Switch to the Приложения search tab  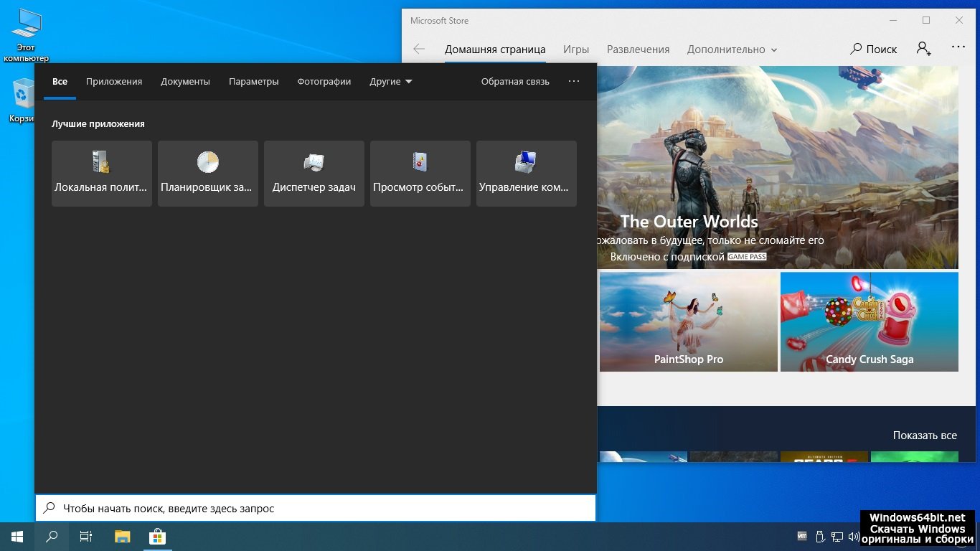[x=114, y=82]
